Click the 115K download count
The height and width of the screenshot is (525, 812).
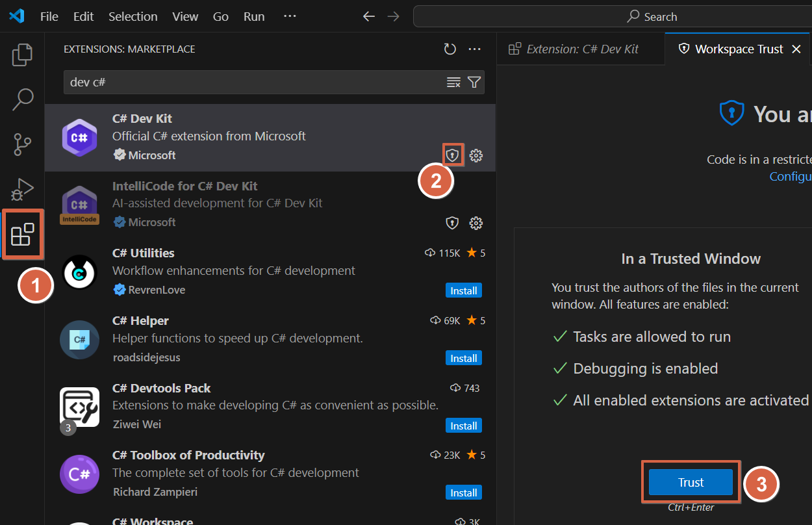(x=449, y=253)
